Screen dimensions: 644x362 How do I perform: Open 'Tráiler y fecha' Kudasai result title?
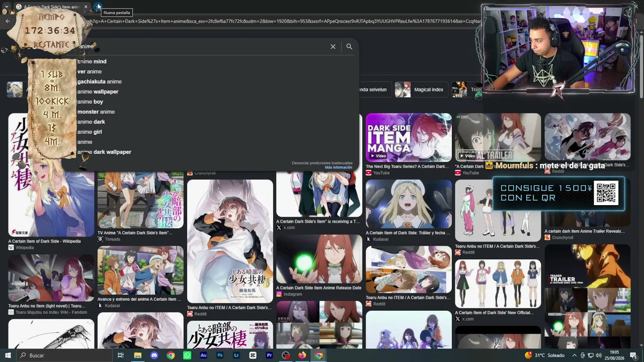tap(408, 233)
